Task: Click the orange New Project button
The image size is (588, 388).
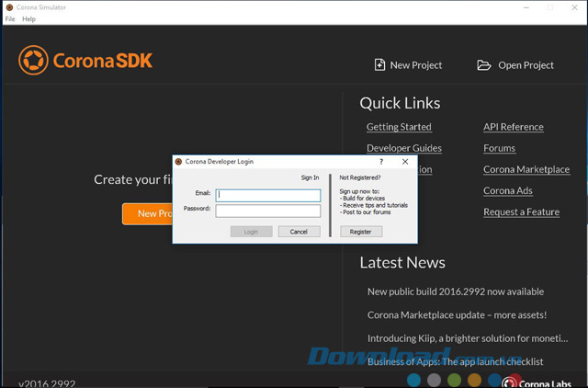Action: 148,214
